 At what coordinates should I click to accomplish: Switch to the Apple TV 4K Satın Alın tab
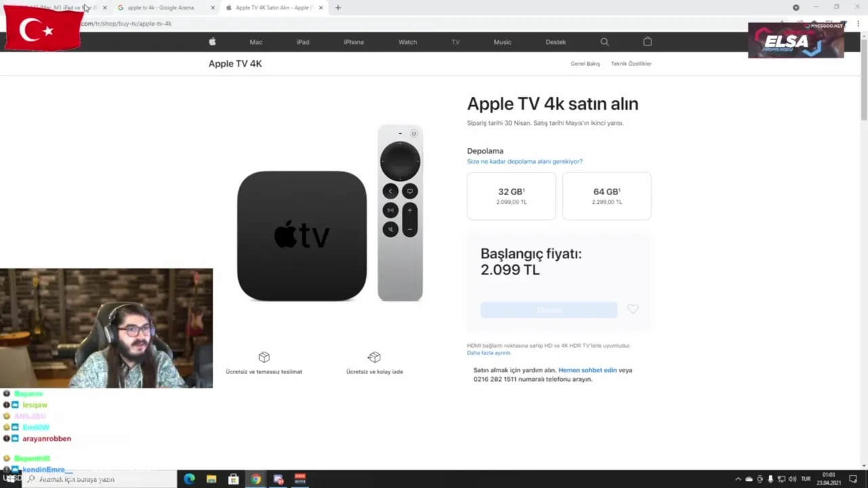pyautogui.click(x=274, y=7)
